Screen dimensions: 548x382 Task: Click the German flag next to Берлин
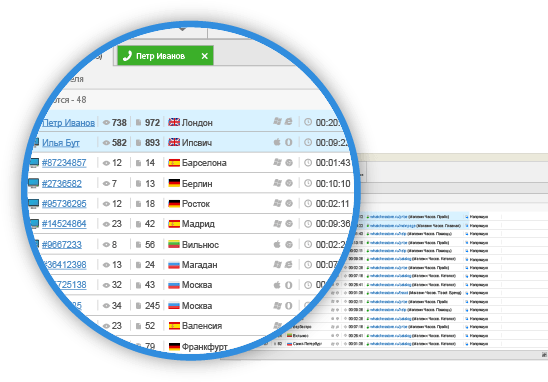click(x=174, y=183)
